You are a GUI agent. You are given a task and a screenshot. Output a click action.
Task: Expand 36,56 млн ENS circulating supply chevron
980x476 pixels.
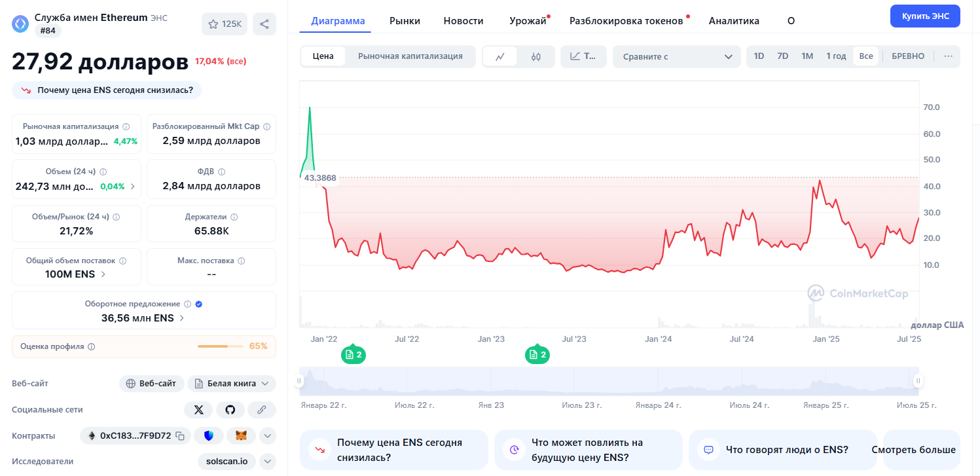pos(182,318)
